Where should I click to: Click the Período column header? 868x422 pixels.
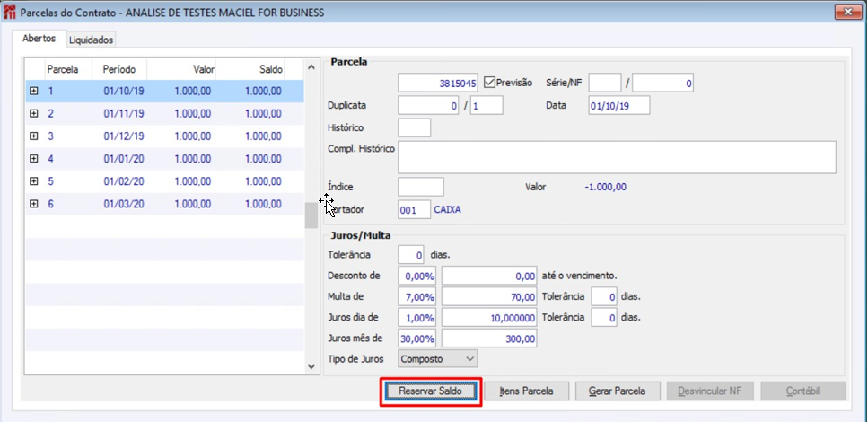click(119, 70)
